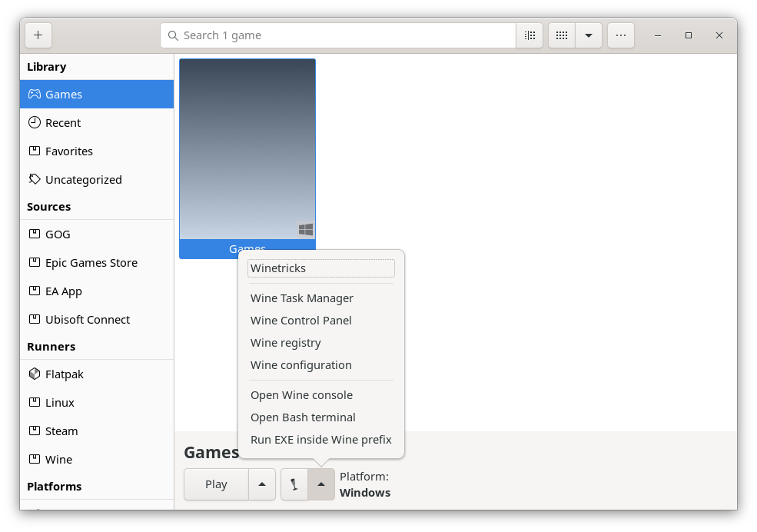This screenshot has height=532, width=757.
Task: Click the add game plus button
Action: tap(38, 35)
